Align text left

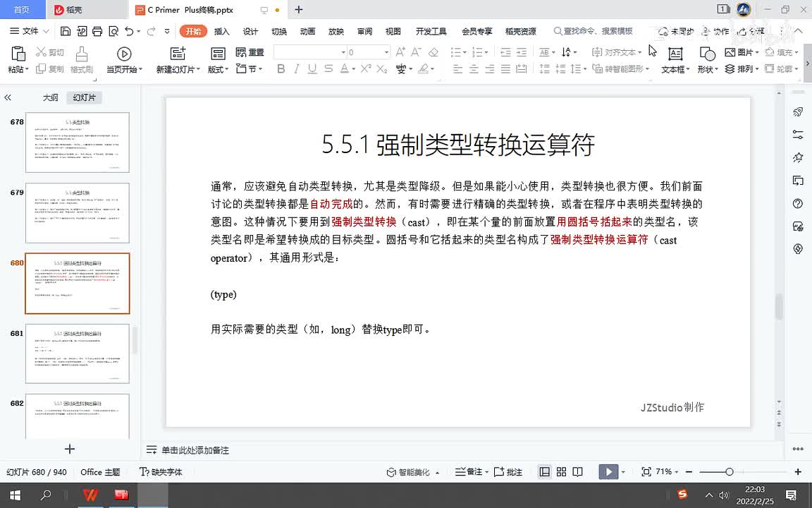tap(457, 69)
